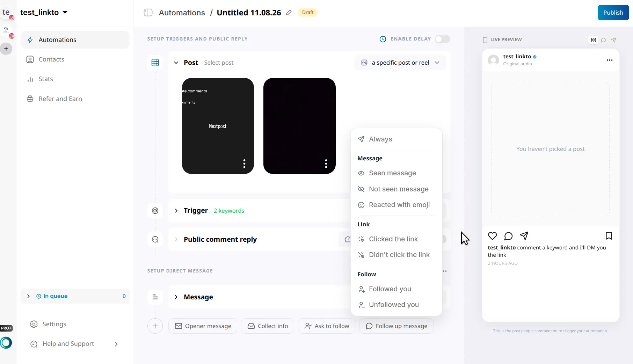
Task: Open the specific post or reel dropdown
Action: click(400, 63)
